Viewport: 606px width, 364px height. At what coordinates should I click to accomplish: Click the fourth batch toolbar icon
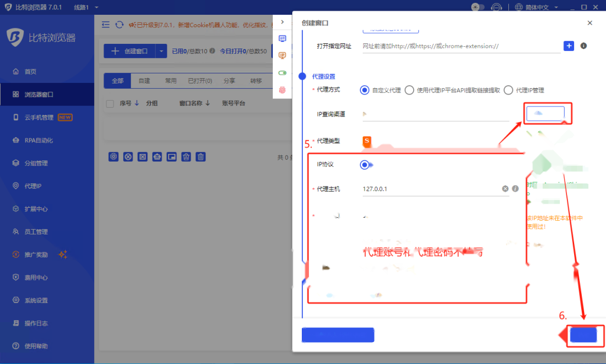[x=157, y=156]
